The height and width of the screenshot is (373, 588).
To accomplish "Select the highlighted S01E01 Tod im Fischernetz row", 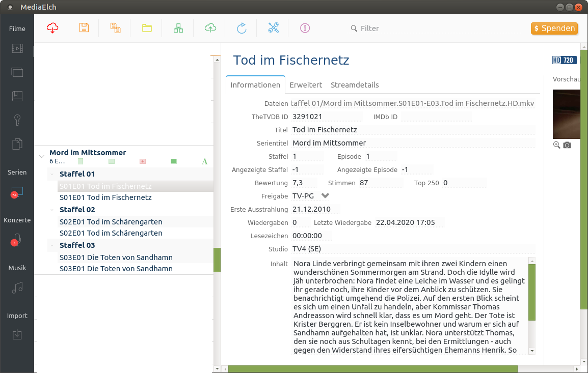I will pos(136,186).
